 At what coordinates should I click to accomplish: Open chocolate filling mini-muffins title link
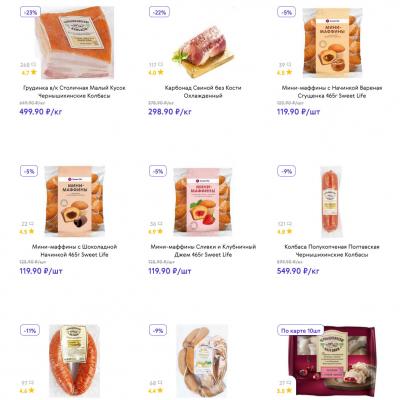click(74, 251)
